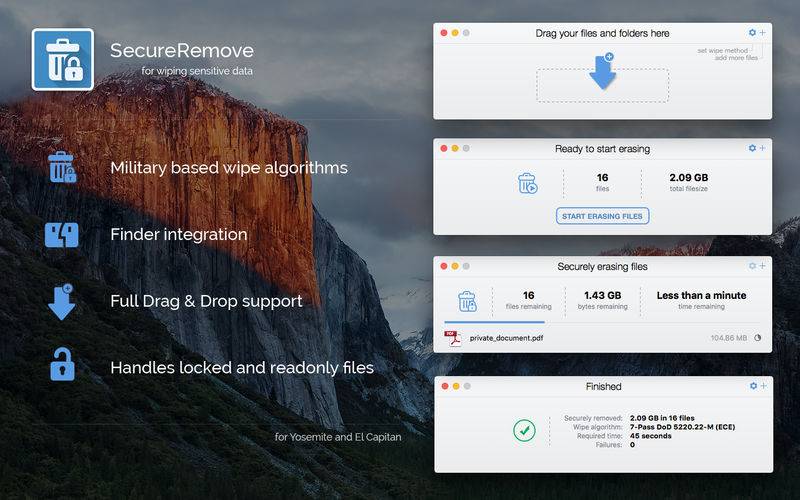Click 'add more files' hint label

click(x=736, y=58)
